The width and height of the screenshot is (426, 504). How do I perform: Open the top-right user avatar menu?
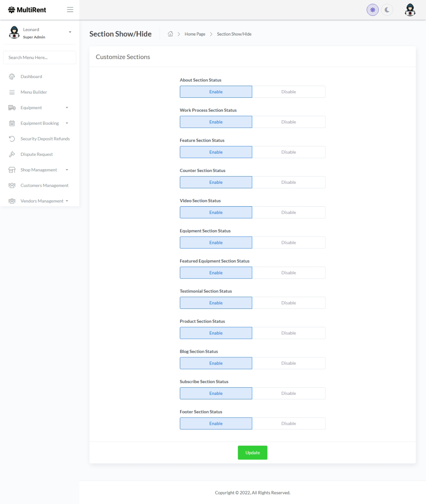coord(410,10)
